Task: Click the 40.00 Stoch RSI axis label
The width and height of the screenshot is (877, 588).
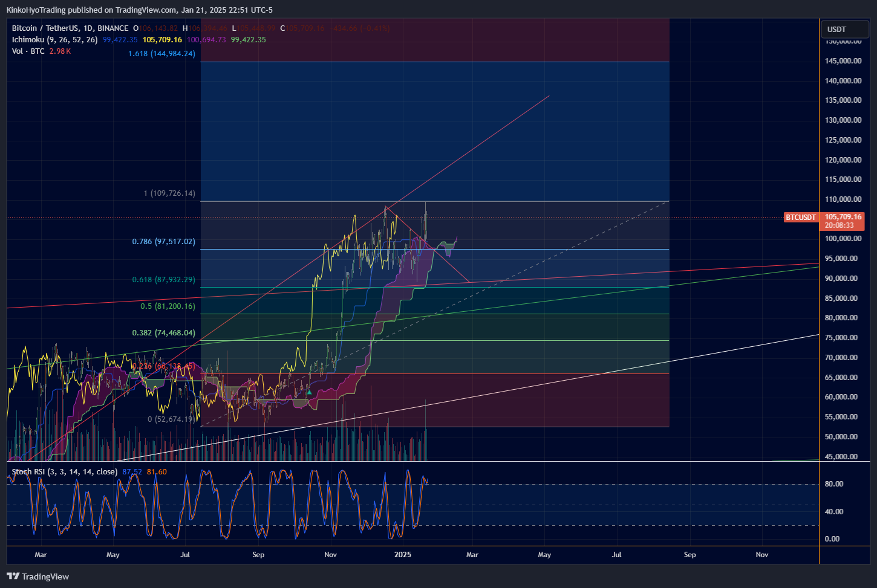Action: pyautogui.click(x=834, y=511)
